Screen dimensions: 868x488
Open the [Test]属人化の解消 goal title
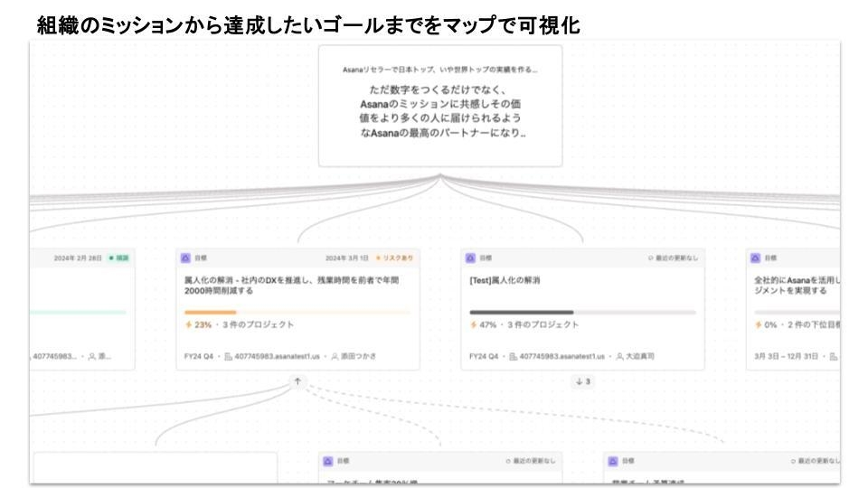[504, 280]
